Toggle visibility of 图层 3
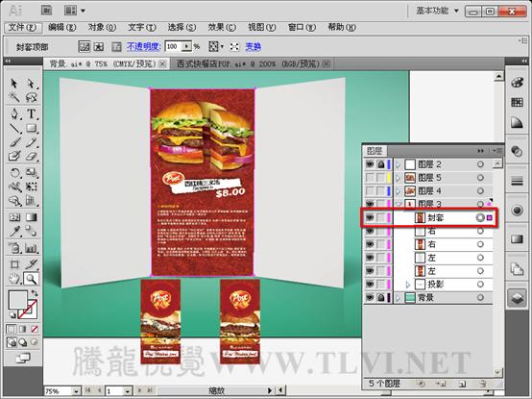The width and height of the screenshot is (532, 399). coord(370,204)
